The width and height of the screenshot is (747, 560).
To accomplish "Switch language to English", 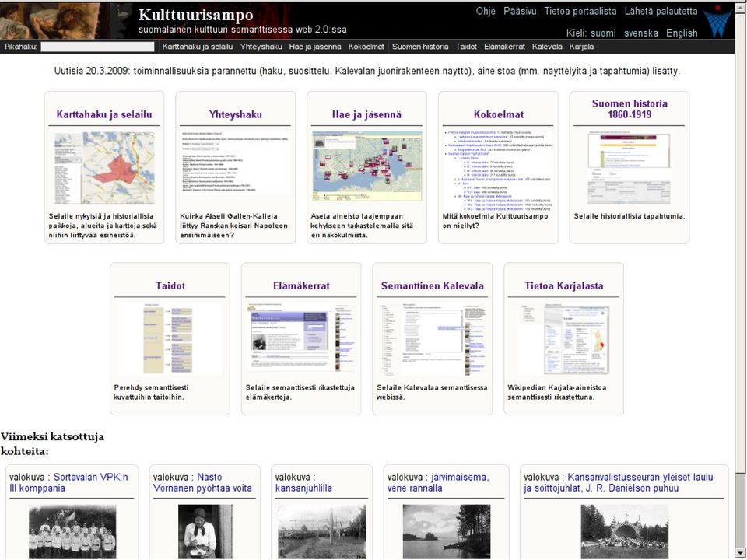I will point(682,33).
